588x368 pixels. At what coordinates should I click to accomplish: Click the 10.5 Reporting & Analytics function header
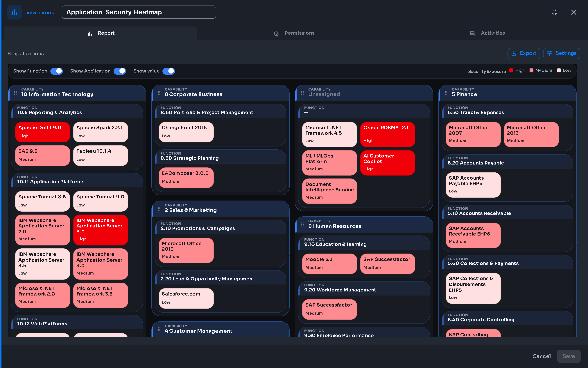tap(77, 111)
